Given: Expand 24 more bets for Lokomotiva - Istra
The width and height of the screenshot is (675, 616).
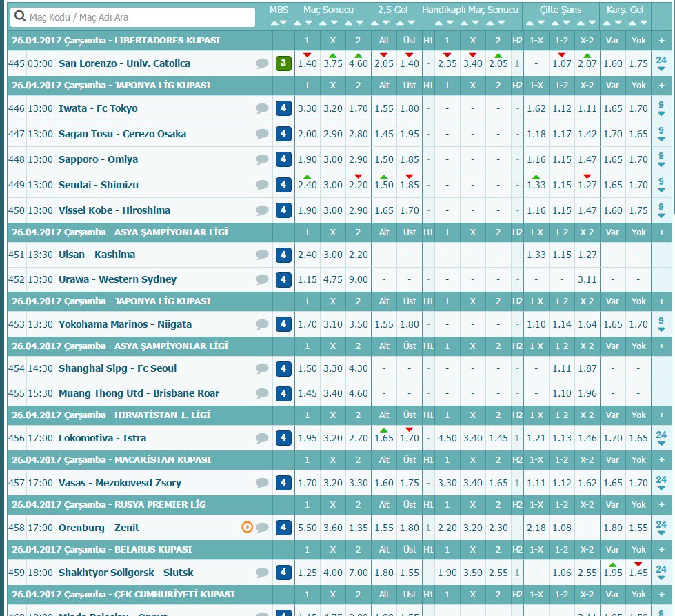Looking at the screenshot, I should (661, 438).
